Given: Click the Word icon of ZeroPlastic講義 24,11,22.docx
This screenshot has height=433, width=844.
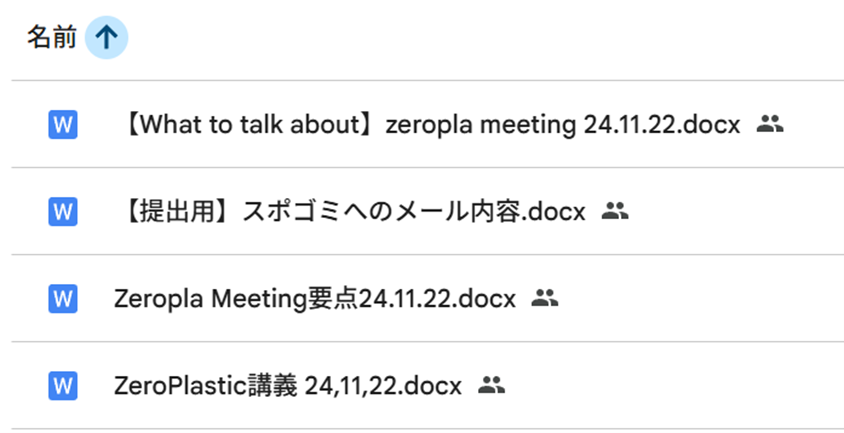Looking at the screenshot, I should [x=63, y=386].
